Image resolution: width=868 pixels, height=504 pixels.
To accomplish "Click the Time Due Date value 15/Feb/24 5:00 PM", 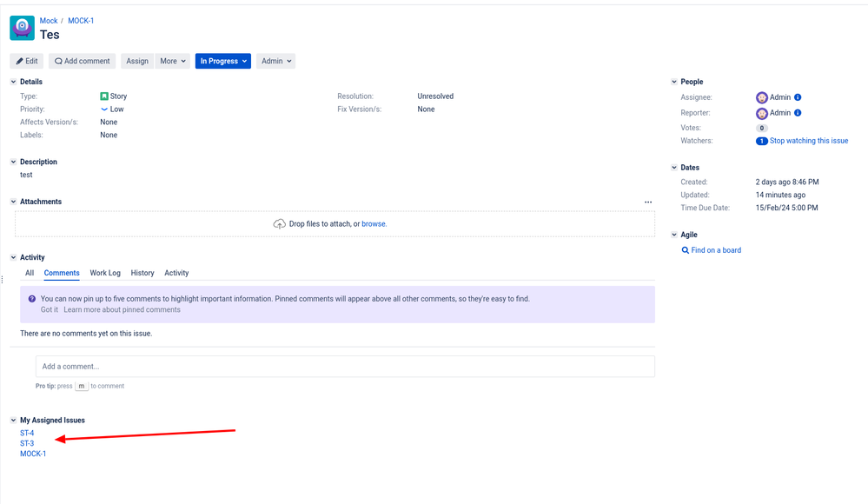I will (786, 208).
